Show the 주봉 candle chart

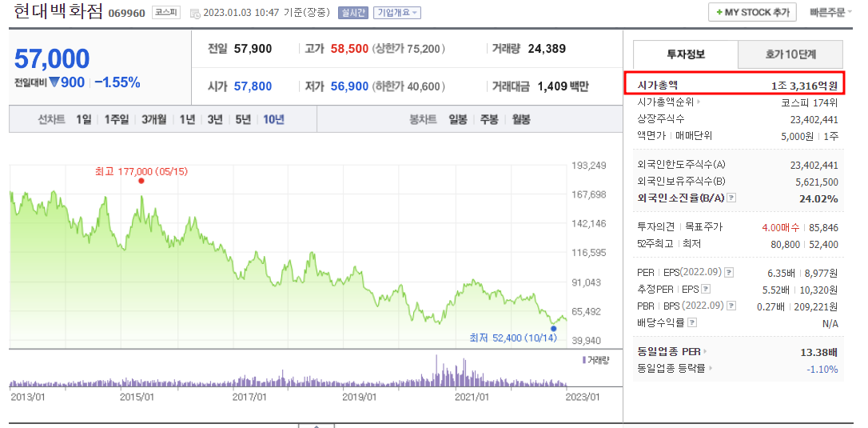(x=489, y=119)
